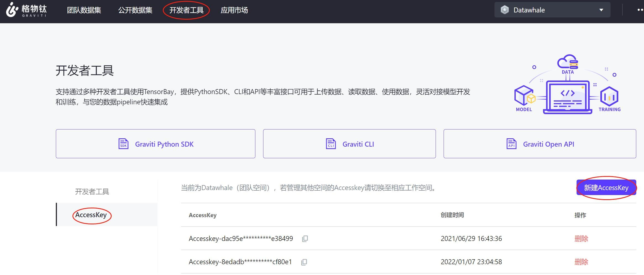Go to the 开发者工具 nav tab
644x275 pixels.
186,10
